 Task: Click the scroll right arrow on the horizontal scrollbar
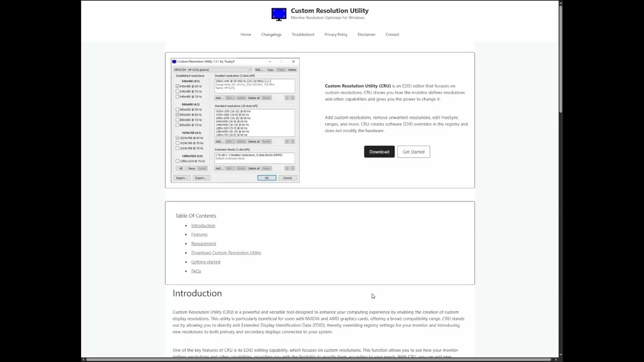coord(555,359)
